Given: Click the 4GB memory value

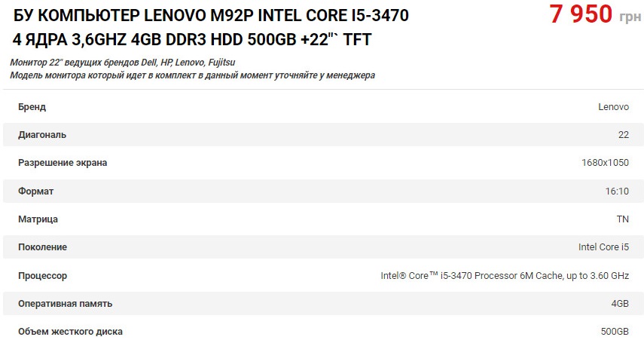Looking at the screenshot, I should [620, 304].
